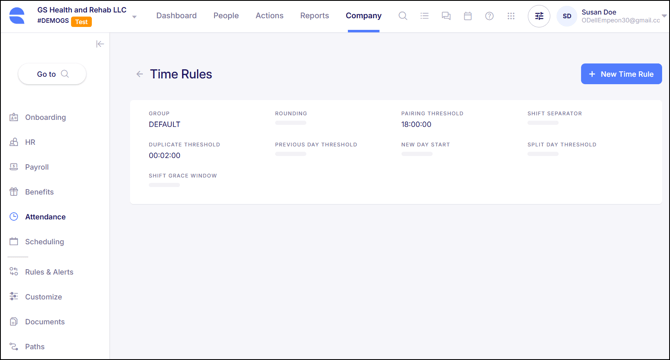Open the chat messages icon
This screenshot has height=360, width=670.
(x=446, y=16)
